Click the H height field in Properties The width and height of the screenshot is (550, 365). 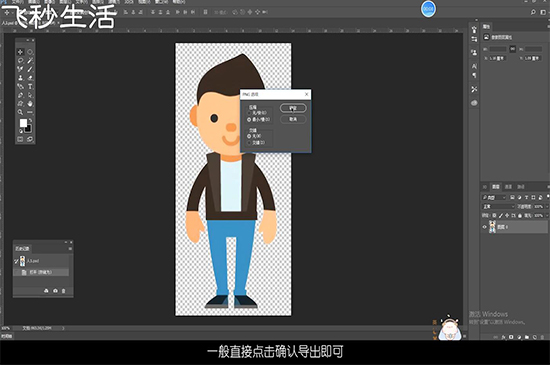(534, 49)
